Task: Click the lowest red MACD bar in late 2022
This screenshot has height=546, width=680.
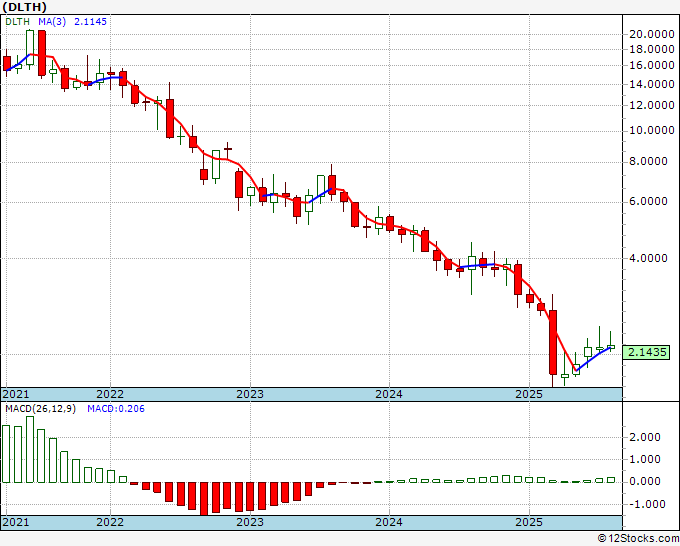Action: (204, 498)
